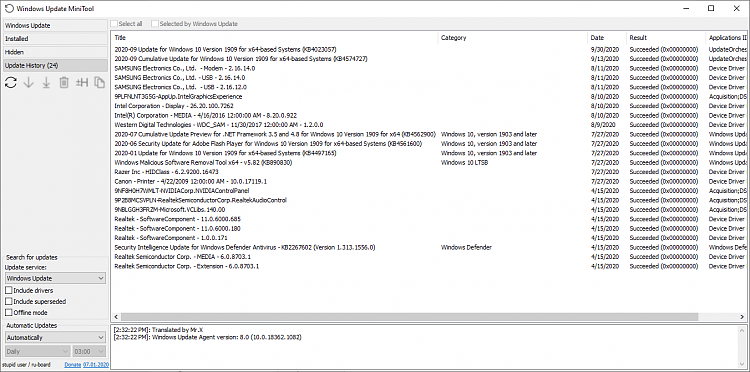Select the SAMSUNG USB 2.16.14.0 row

[430, 77]
